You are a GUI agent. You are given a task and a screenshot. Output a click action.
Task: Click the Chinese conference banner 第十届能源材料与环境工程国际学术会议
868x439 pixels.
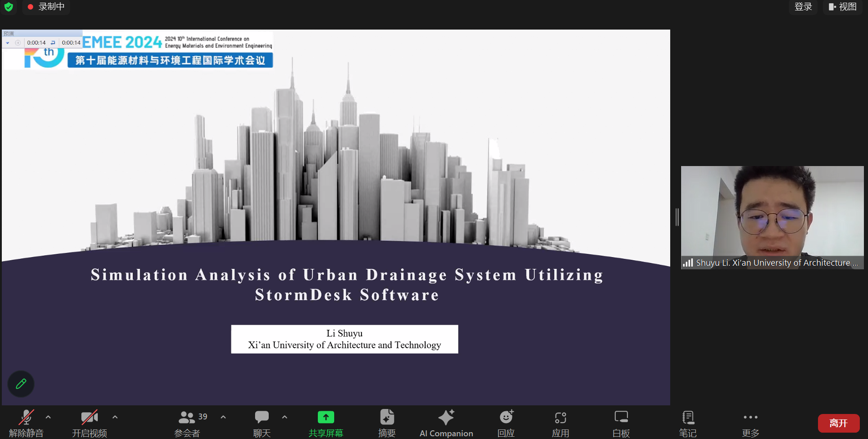point(170,61)
